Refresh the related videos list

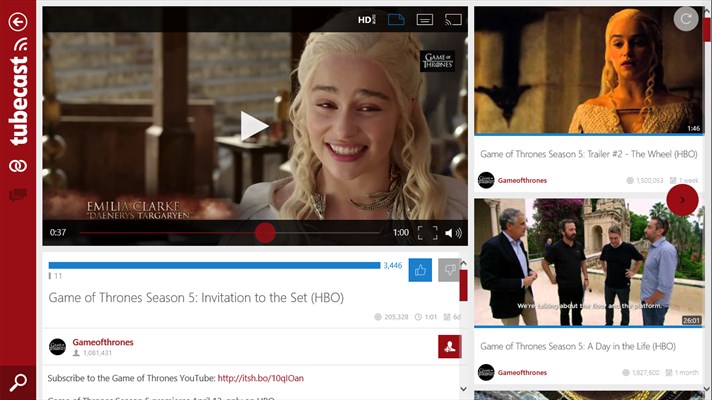pos(686,19)
